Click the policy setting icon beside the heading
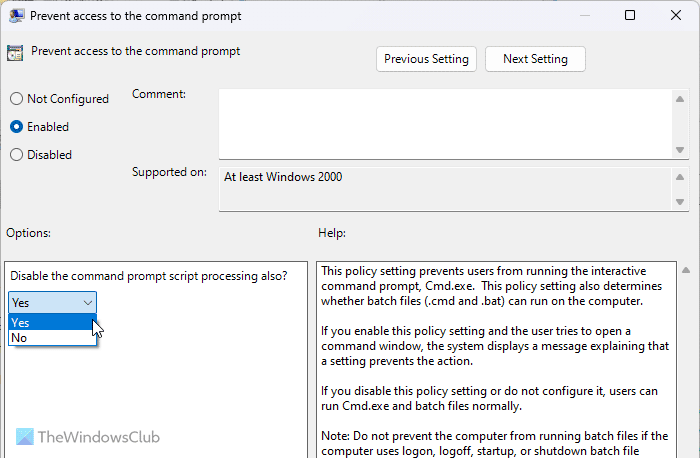 [x=15, y=53]
